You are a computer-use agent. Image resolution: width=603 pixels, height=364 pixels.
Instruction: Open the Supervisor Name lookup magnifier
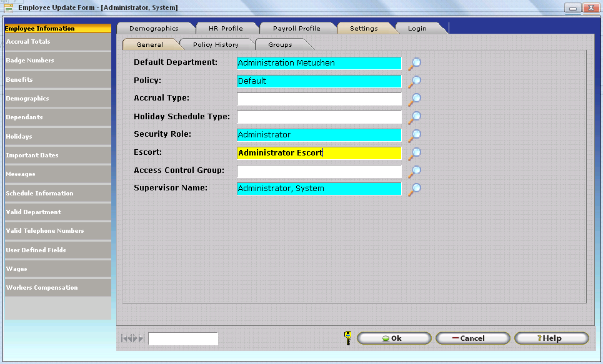415,189
